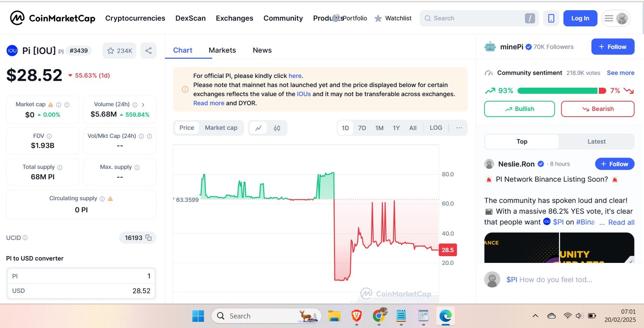This screenshot has width=644, height=328.
Task: Switch chart to Price view
Action: (187, 128)
